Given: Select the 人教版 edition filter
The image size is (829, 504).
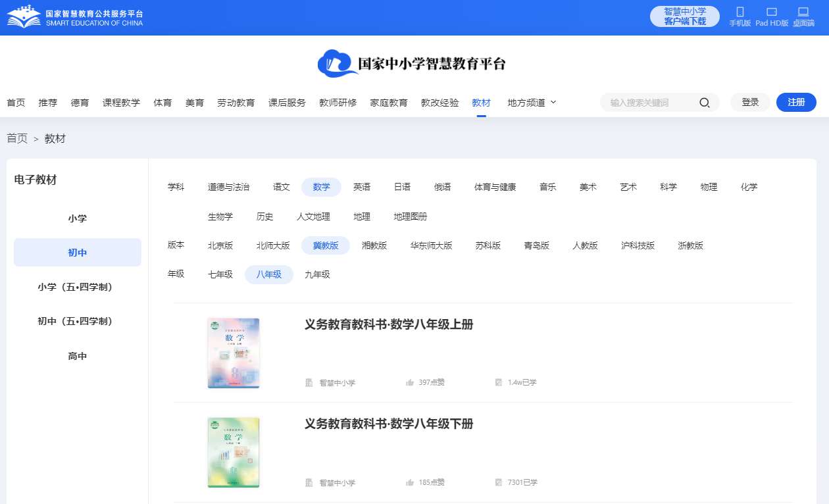Looking at the screenshot, I should [x=585, y=245].
